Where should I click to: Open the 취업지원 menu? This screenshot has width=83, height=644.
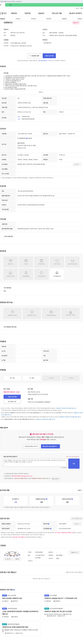click(x=27, y=13)
